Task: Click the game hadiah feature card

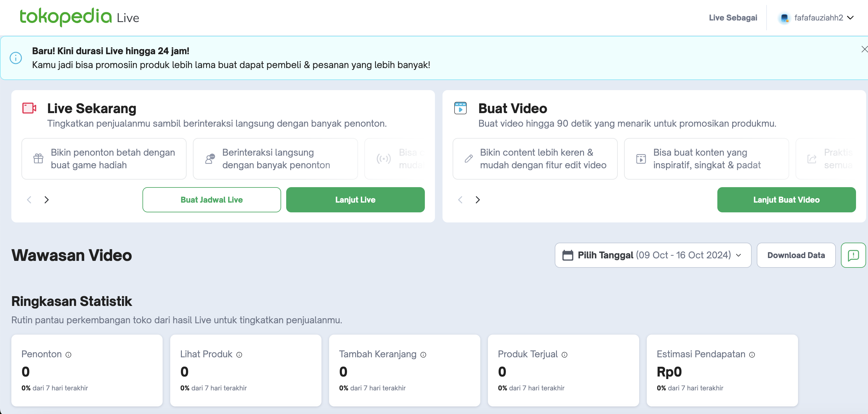Action: click(104, 158)
